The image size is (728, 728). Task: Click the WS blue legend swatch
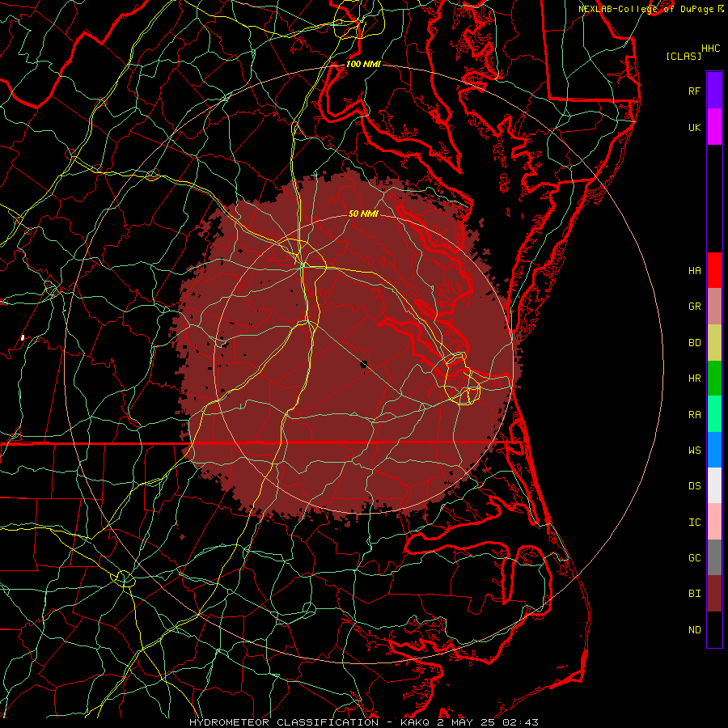714,450
